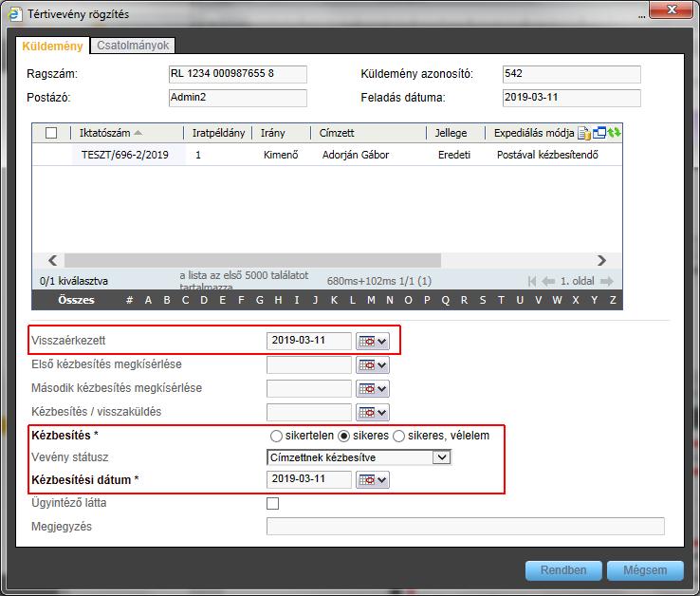Viewport: 700px width, 596px height.
Task: Click the Jellege column header
Action: 451,133
